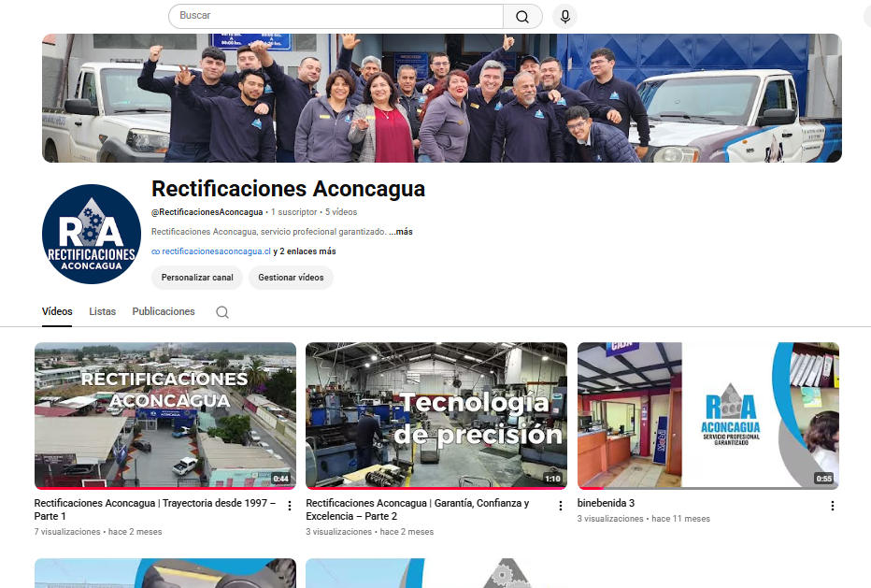Click the Rectificaciones Aconcagua channel avatar logo

[x=92, y=234]
